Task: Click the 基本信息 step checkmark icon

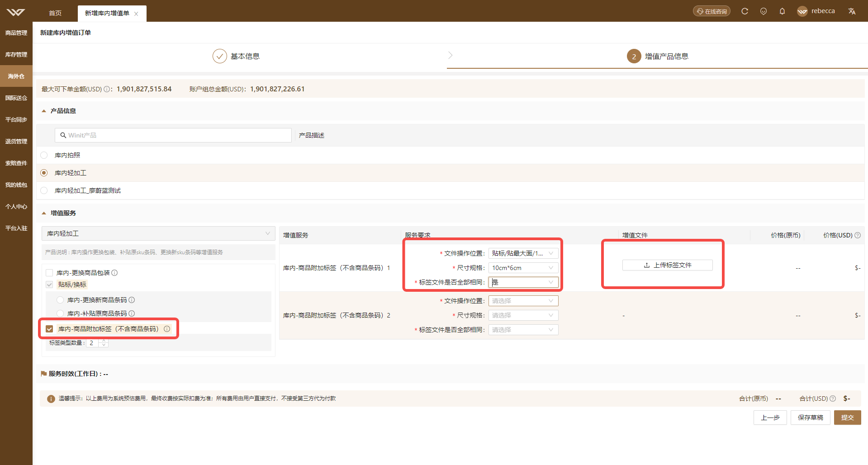Action: coord(220,56)
